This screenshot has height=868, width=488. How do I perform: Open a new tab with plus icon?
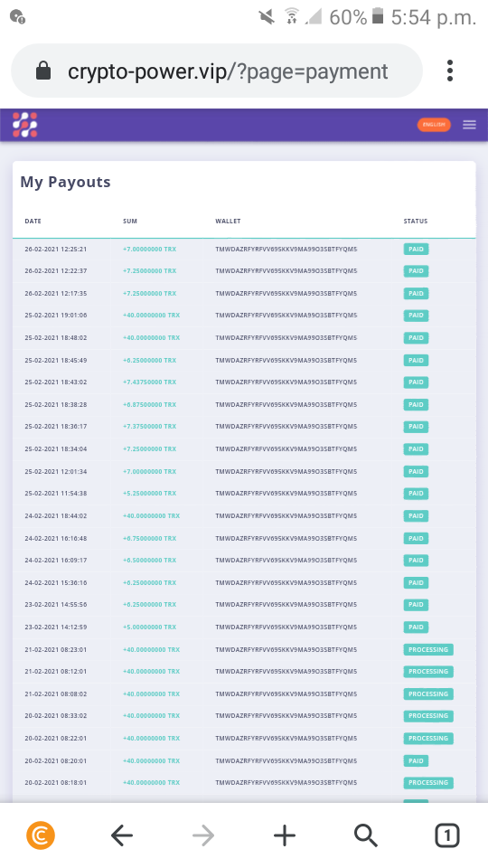(285, 835)
